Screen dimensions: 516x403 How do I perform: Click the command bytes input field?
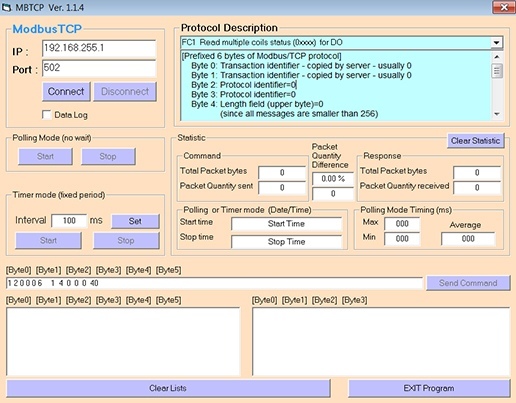pyautogui.click(x=214, y=283)
